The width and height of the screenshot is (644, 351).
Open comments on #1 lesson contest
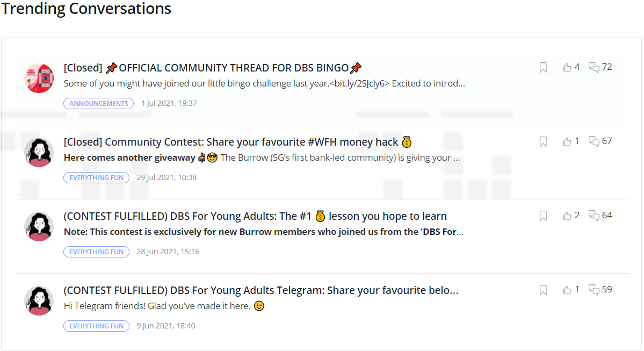(595, 216)
